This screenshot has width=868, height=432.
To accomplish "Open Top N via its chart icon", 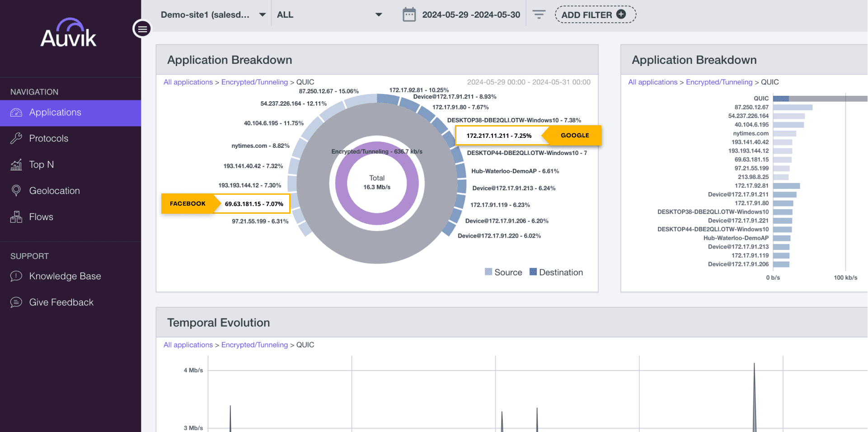I will (16, 164).
